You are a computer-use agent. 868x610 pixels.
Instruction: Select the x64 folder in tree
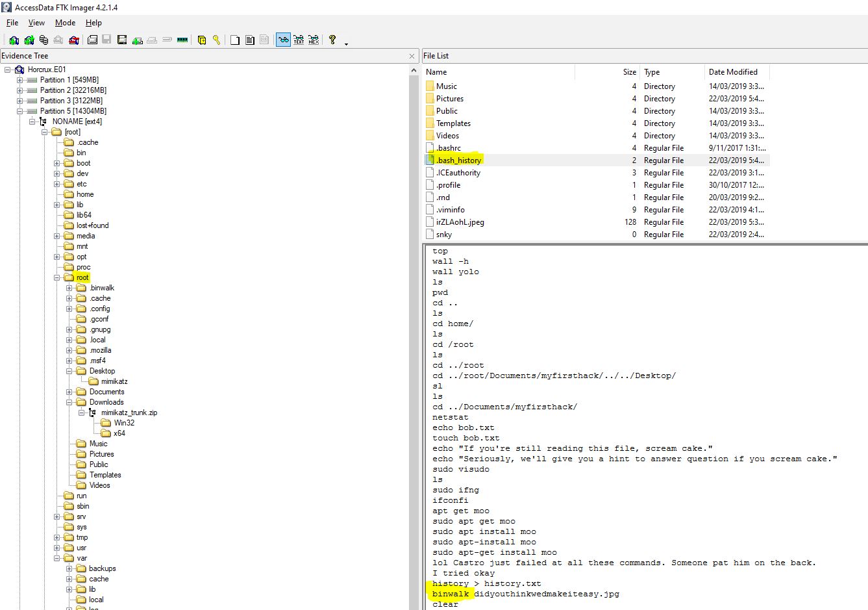pos(119,433)
